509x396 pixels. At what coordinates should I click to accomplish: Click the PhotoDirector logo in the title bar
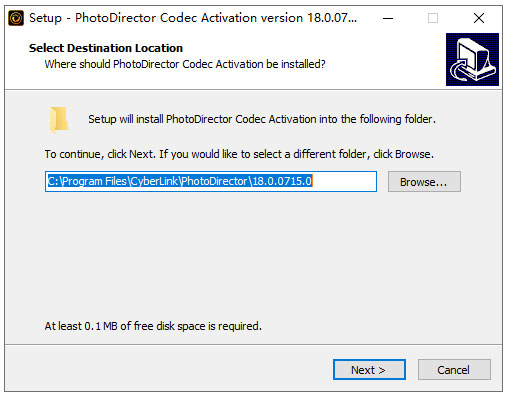(x=16, y=18)
